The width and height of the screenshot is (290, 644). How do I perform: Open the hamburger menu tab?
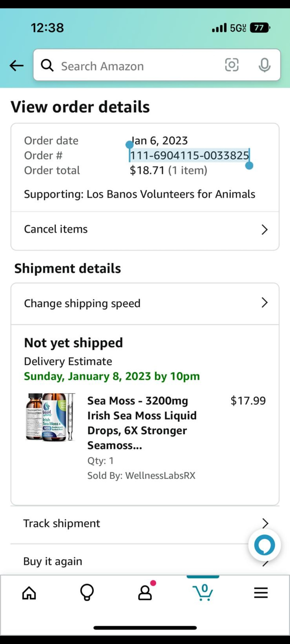pos(261,592)
